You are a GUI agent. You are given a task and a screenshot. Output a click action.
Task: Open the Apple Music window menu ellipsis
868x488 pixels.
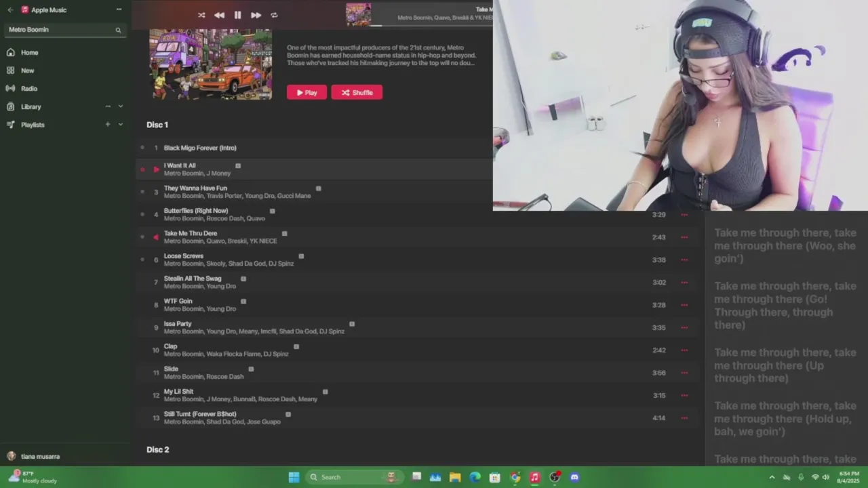(119, 9)
